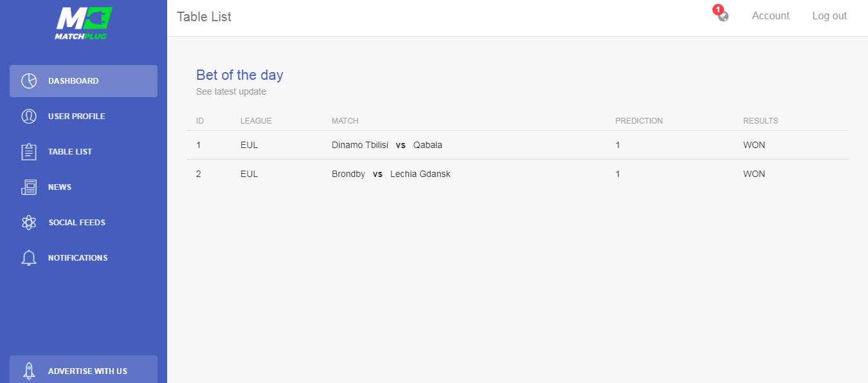This screenshot has height=383, width=868.
Task: Click the Account link in header
Action: (x=770, y=16)
